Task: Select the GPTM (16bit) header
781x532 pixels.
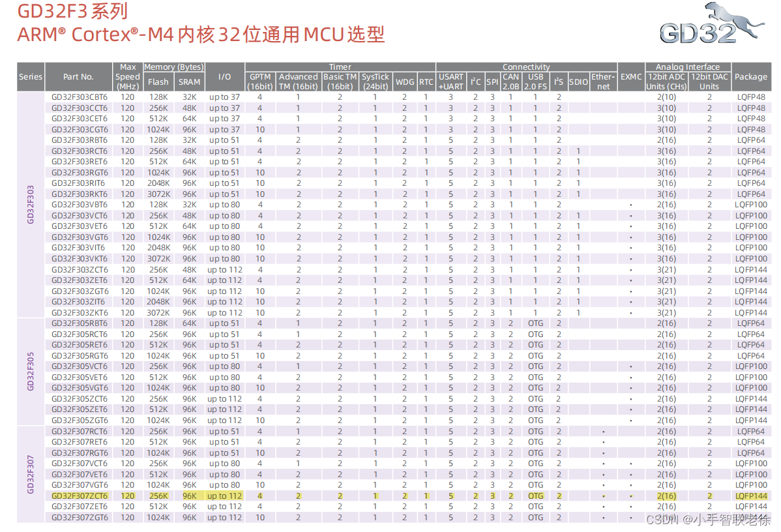Action: tap(260, 81)
